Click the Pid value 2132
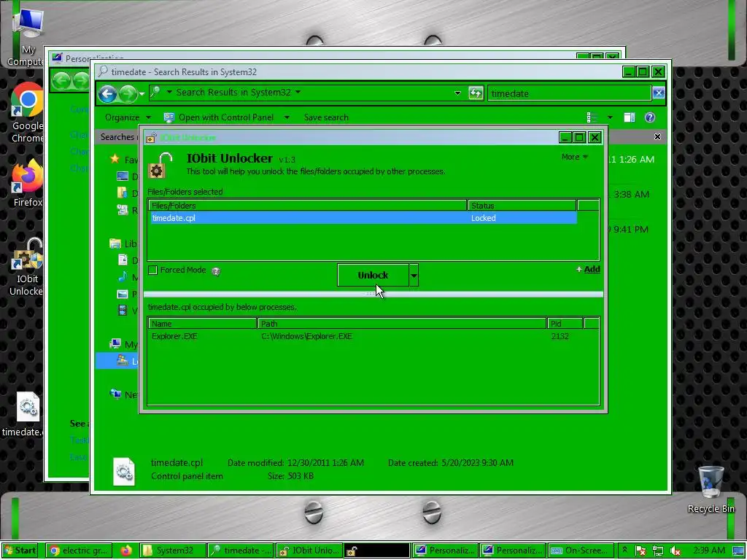 pyautogui.click(x=560, y=336)
